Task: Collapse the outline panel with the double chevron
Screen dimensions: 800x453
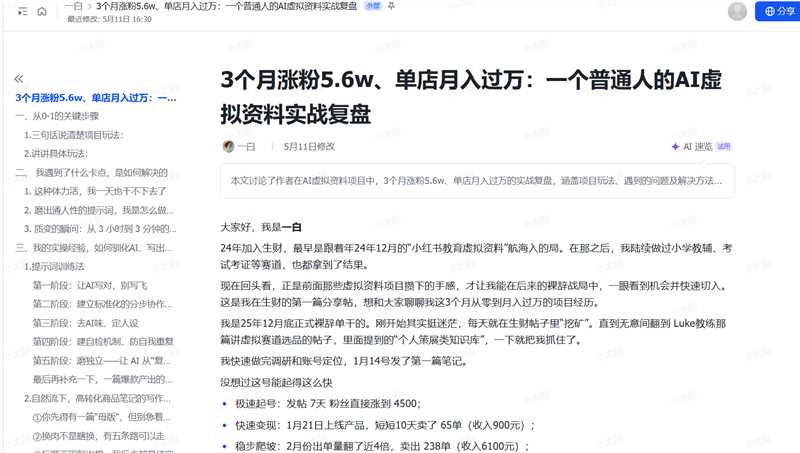Action: 19,79
